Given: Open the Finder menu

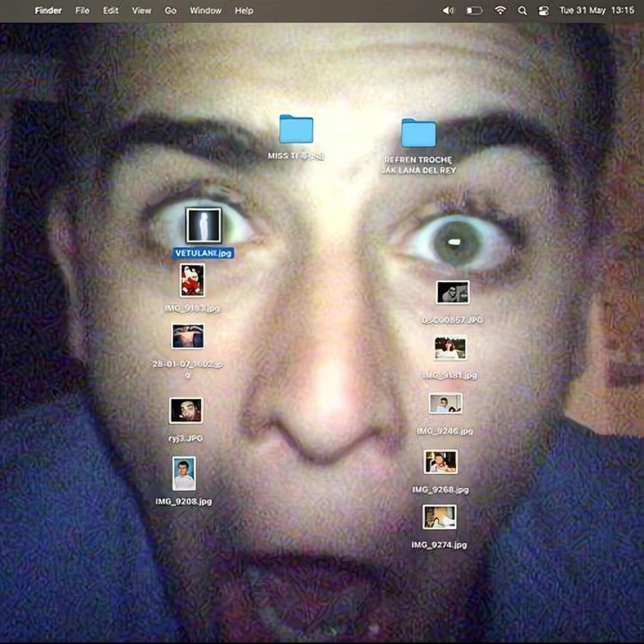Looking at the screenshot, I should [x=48, y=11].
